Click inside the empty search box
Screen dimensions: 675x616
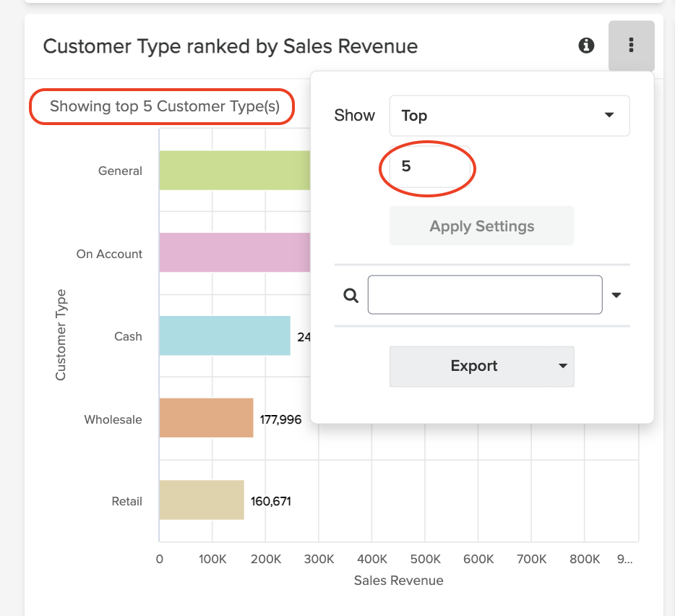tap(484, 294)
